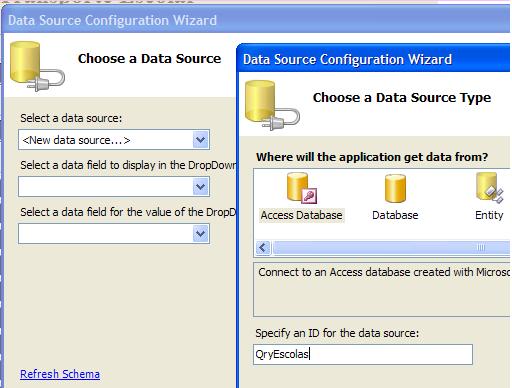Screen dimensions: 512x388
Task: Click the 'Access Database' label text
Action: 301,215
